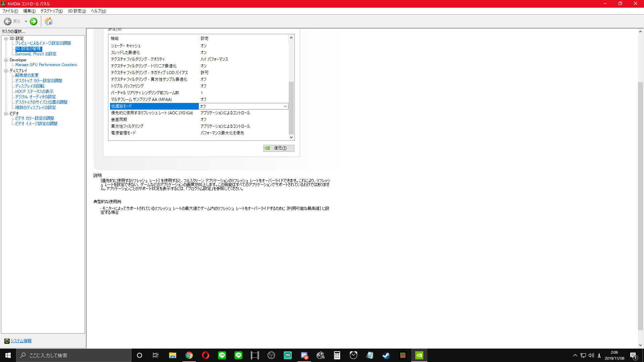Select 解像度の変更 in task tree
This screenshot has height=362, width=644.
(27, 75)
